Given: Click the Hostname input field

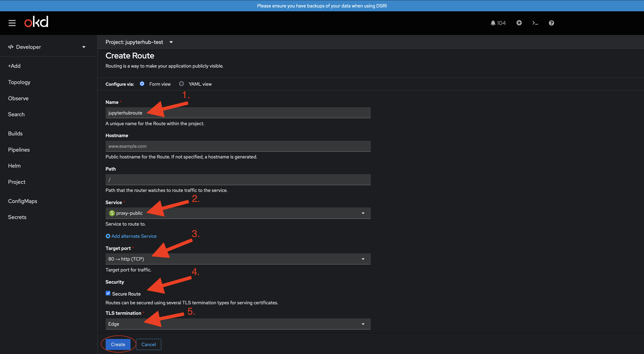Looking at the screenshot, I should (238, 146).
